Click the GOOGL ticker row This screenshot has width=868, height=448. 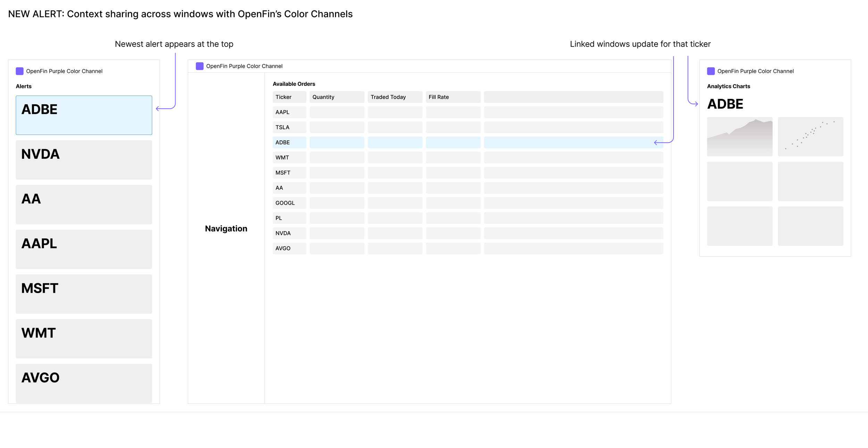(x=289, y=203)
